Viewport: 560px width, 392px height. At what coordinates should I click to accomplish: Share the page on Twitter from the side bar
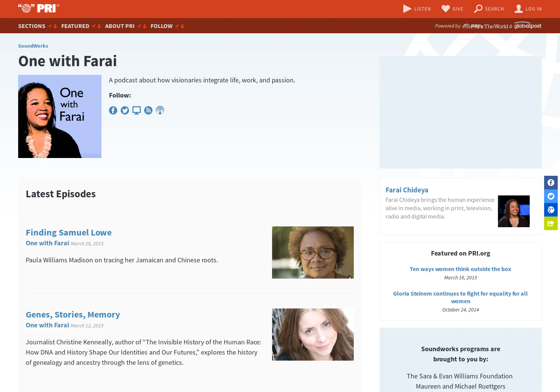coord(551,196)
